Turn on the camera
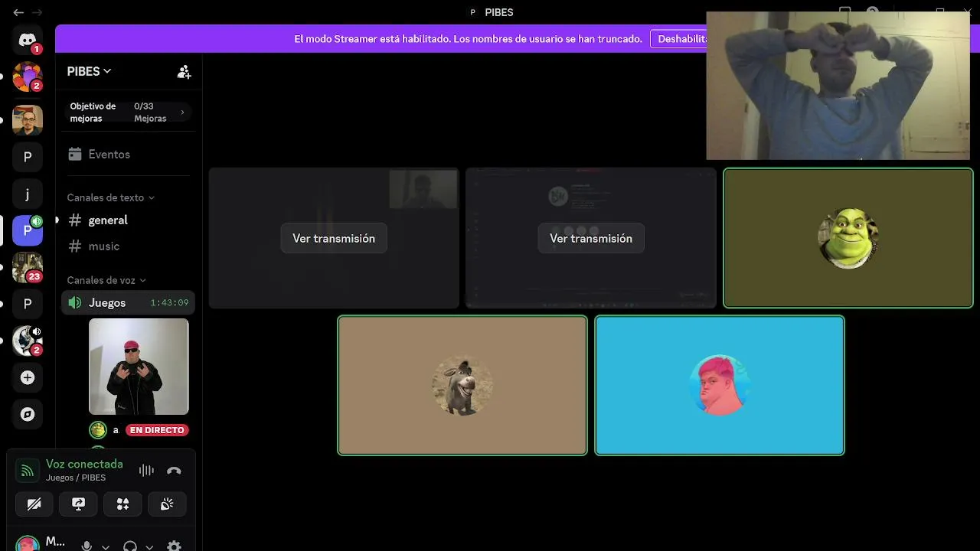Viewport: 980px width, 551px height. [34, 504]
